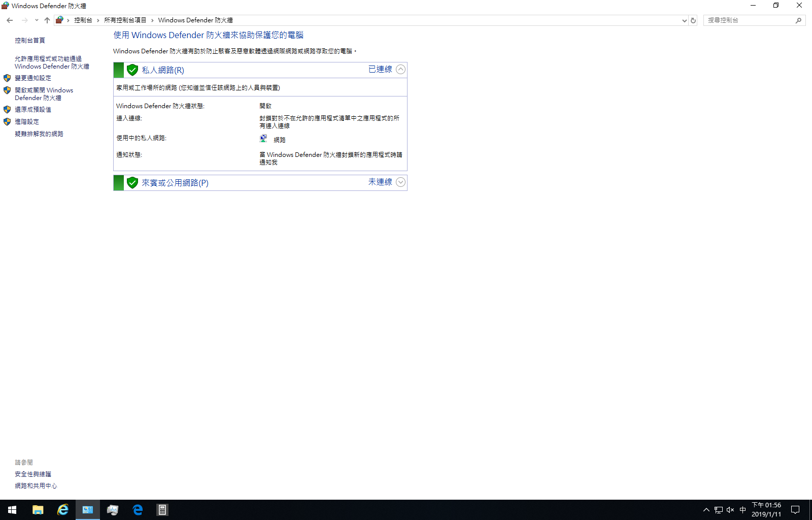Open the address bar history dropdown

point(684,20)
